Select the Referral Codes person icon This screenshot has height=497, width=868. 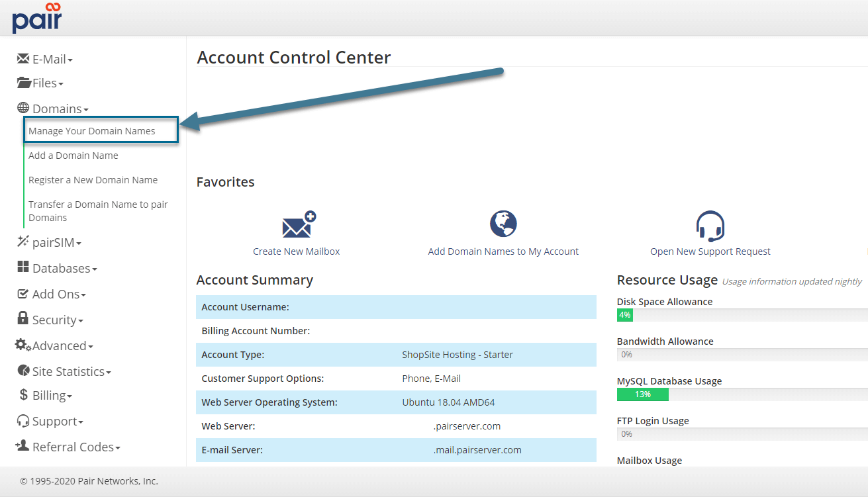pos(23,447)
